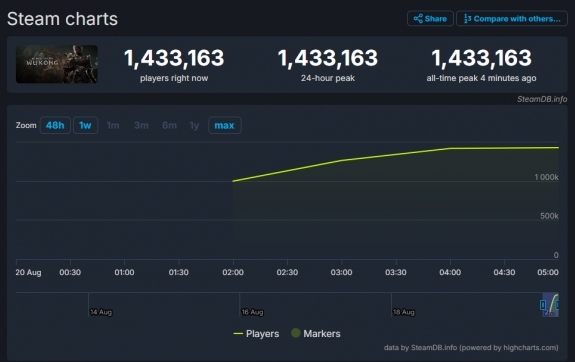Open Compare with others selector

[512, 19]
